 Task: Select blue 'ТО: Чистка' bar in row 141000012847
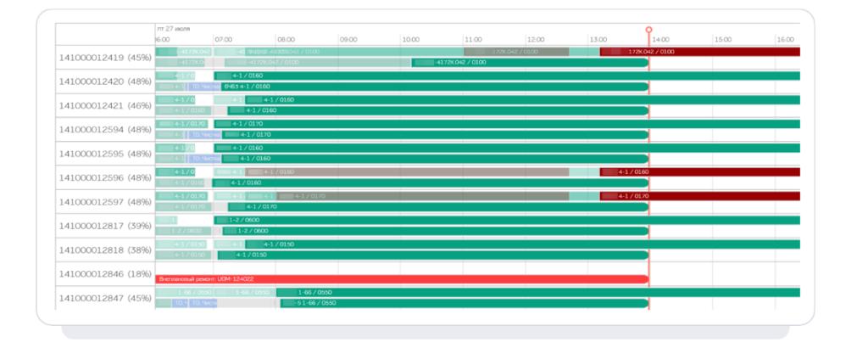(203, 303)
